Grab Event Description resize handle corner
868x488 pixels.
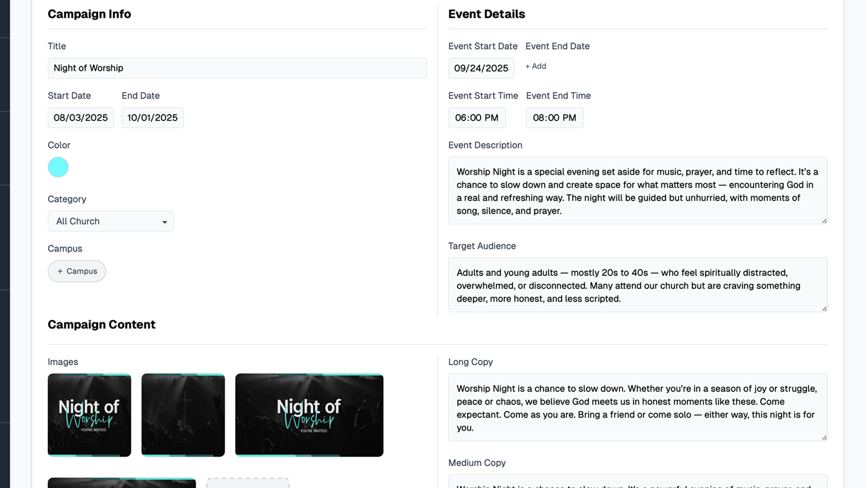[x=824, y=221]
